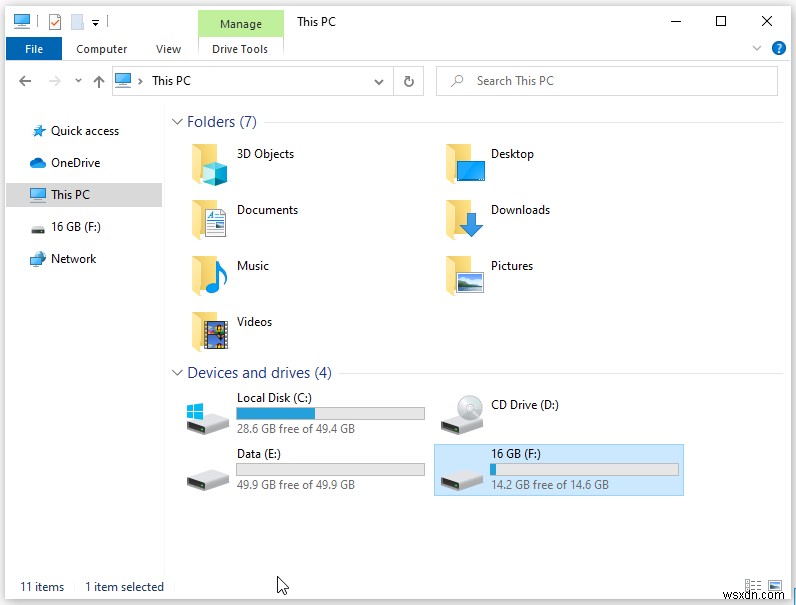This screenshot has height=605, width=796.
Task: Click the 16 GB (F:) sidebar drive icon
Action: [x=38, y=230]
